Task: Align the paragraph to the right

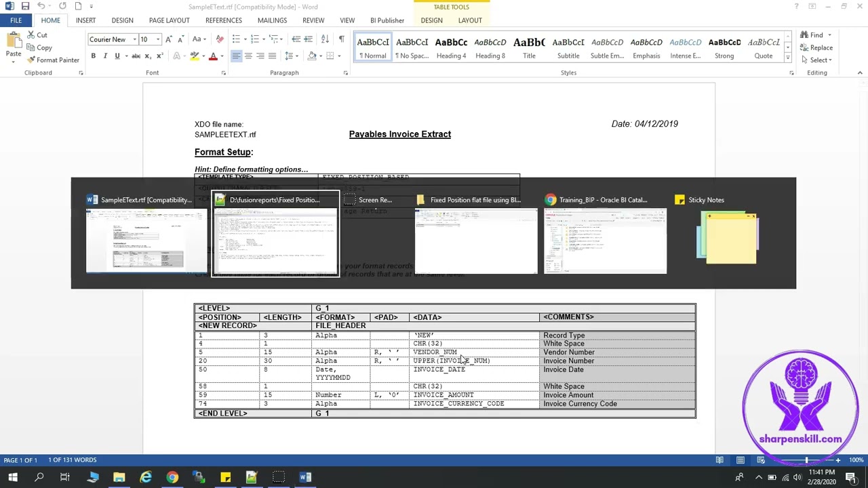Action: click(x=260, y=56)
